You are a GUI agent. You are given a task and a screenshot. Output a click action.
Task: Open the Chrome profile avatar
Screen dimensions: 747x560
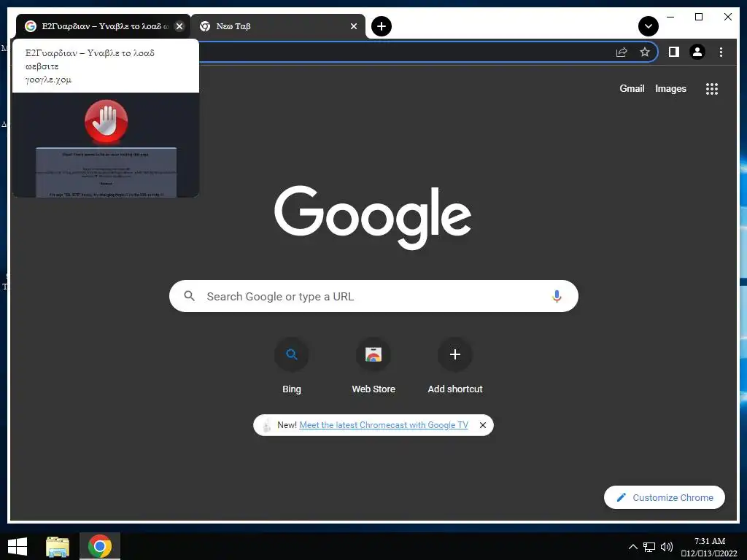(697, 52)
